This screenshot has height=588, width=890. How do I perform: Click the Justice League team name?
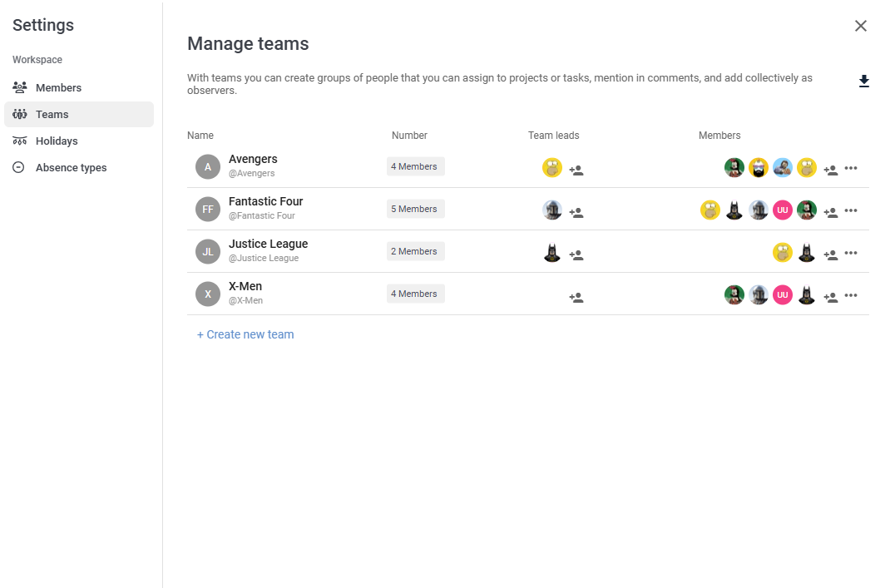[x=269, y=244]
